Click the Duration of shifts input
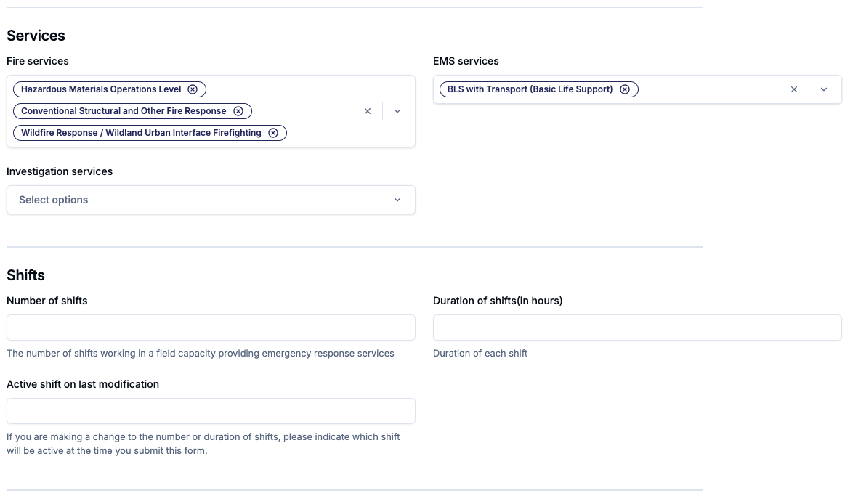 click(x=637, y=328)
